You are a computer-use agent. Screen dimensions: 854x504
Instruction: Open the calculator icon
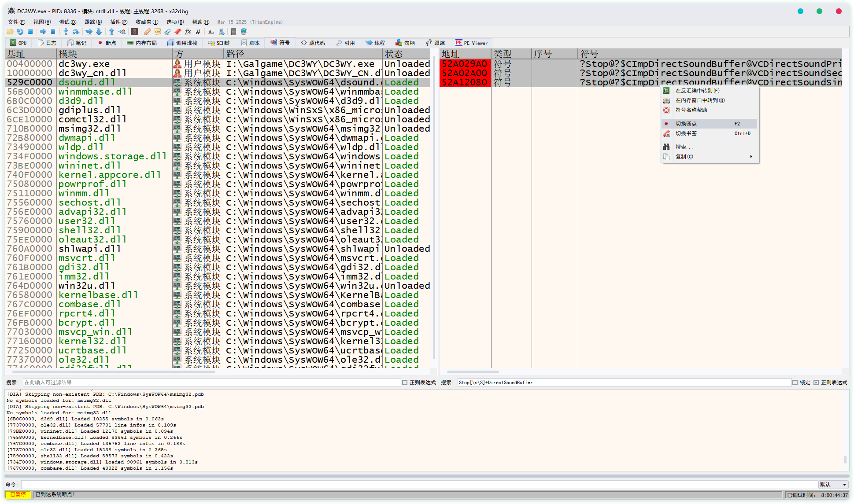click(233, 32)
